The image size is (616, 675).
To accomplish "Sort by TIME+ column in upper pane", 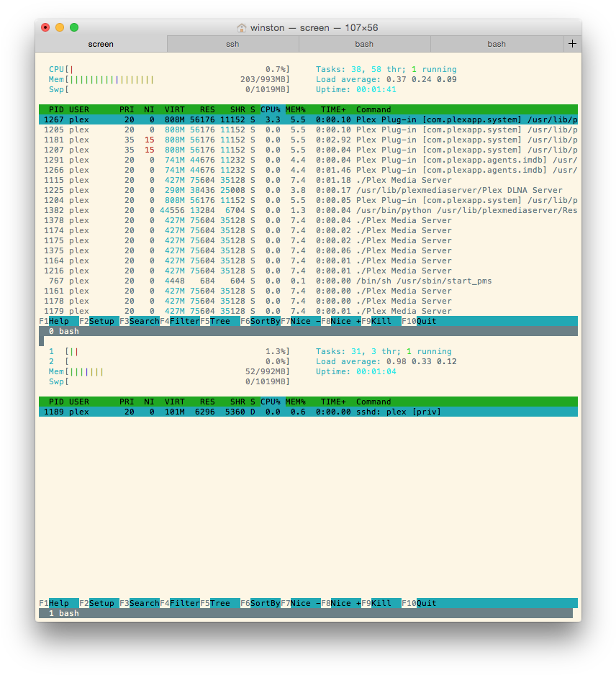I will tap(333, 109).
